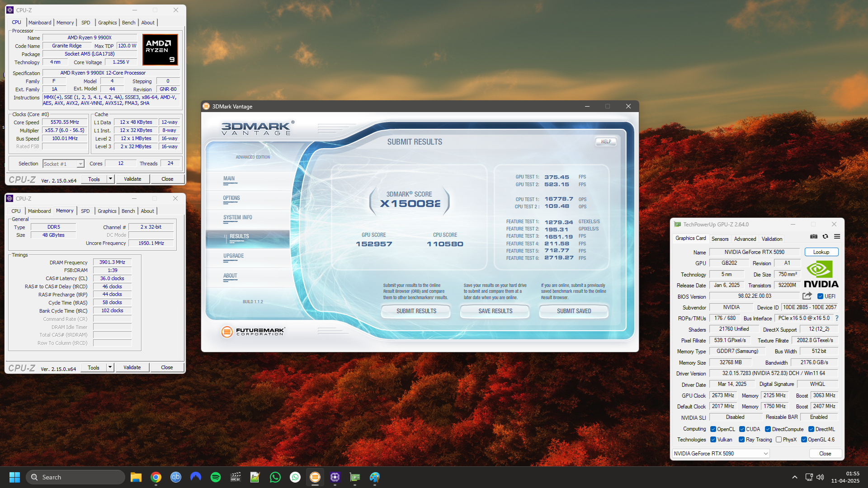Click Validate in top CPU-Z window
Screen dimensions: 868x488
coord(132,179)
